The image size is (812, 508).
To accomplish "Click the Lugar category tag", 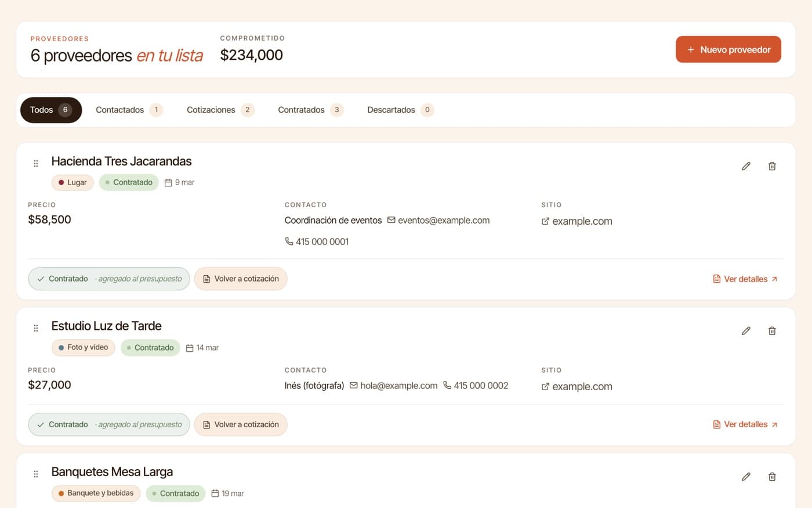I will 72,182.
